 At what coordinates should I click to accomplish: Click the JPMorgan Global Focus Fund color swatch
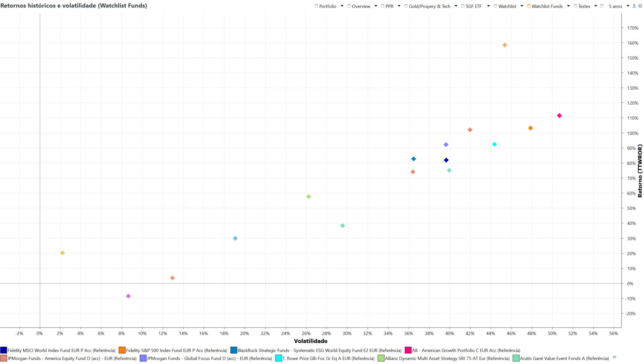pyautogui.click(x=143, y=358)
